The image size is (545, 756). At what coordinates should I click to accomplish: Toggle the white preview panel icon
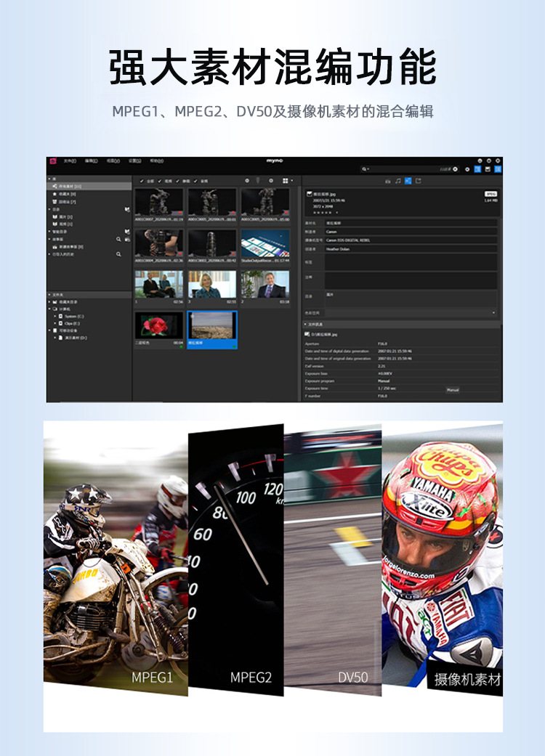(x=488, y=169)
